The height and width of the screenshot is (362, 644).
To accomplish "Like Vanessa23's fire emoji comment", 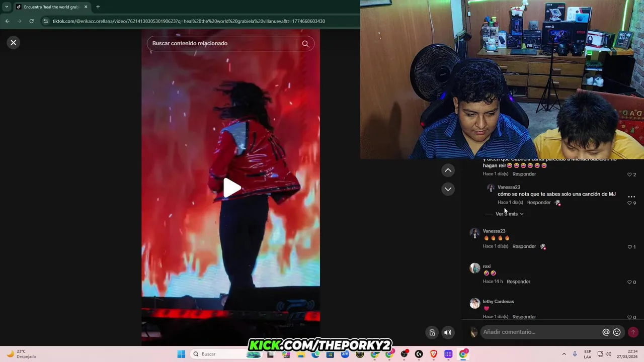I will pyautogui.click(x=629, y=247).
